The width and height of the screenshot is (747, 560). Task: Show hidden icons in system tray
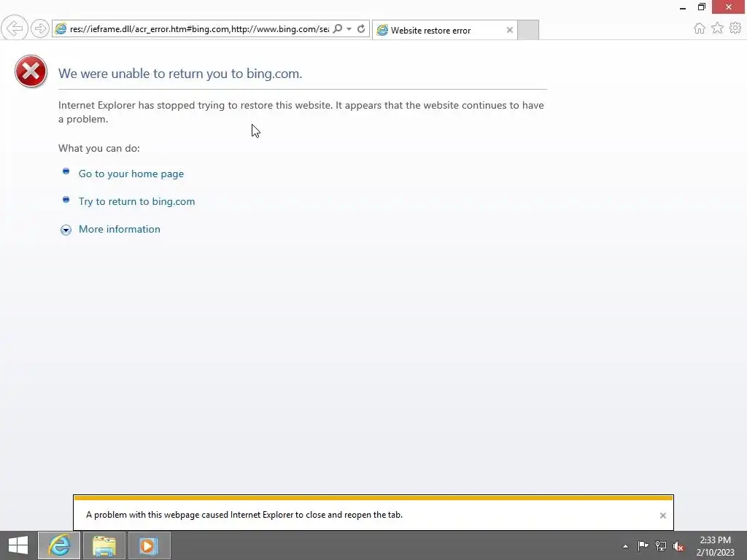pos(625,546)
